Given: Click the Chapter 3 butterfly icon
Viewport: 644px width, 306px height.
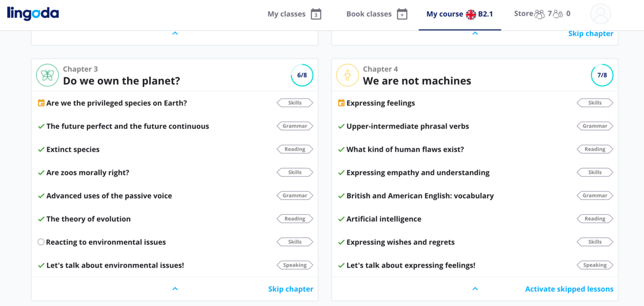Looking at the screenshot, I should point(47,76).
